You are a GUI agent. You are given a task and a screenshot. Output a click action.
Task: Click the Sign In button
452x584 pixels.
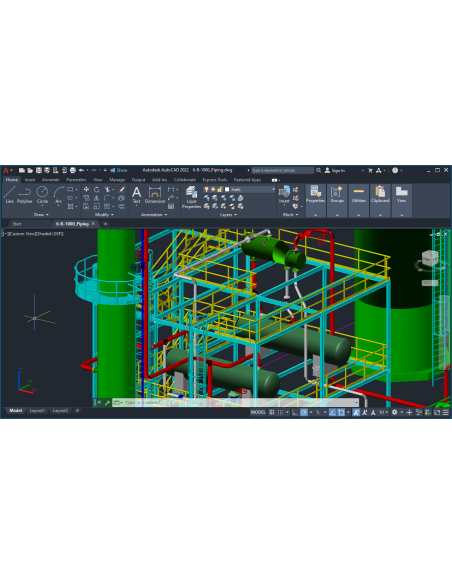pos(335,170)
